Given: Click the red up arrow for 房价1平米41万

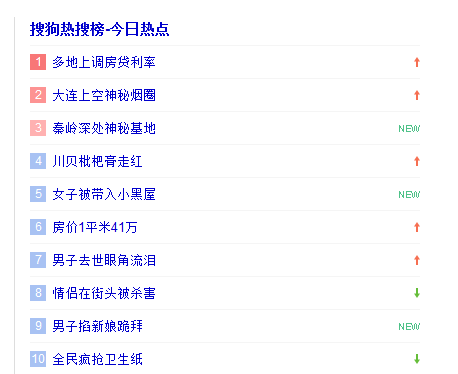Looking at the screenshot, I should click(417, 227).
